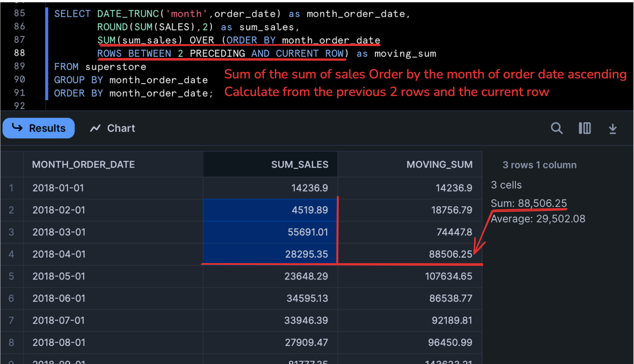634x364 pixels.
Task: Click the Results arrow icon
Action: coord(17,128)
